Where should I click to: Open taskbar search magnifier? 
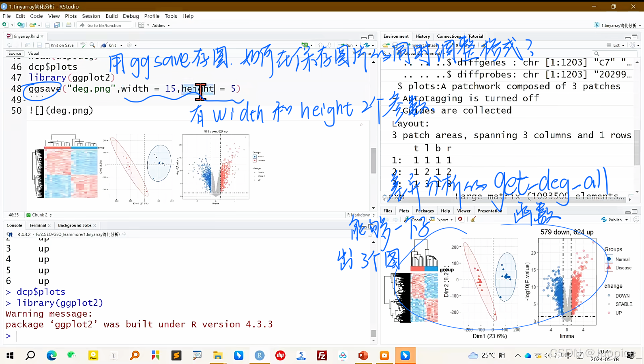pos(30,355)
